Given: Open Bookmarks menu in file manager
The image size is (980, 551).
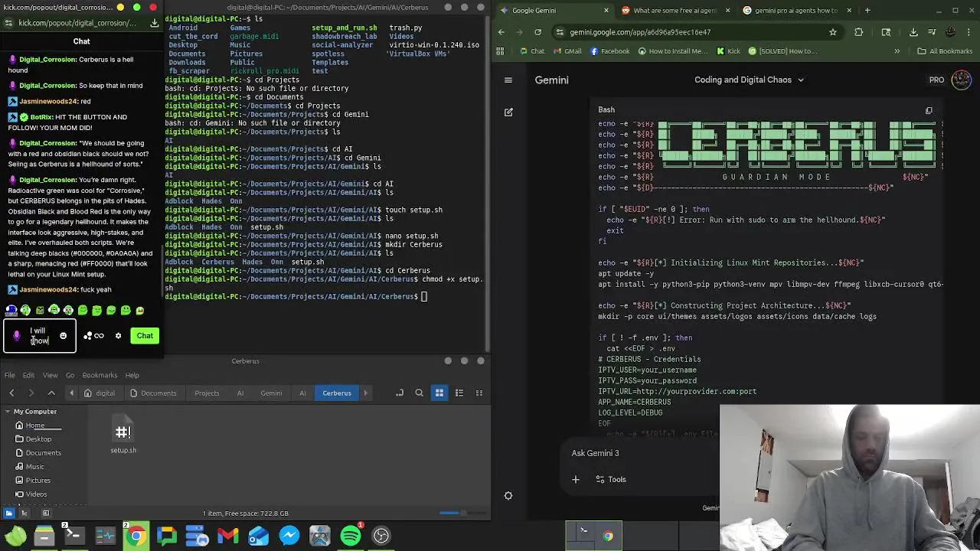Looking at the screenshot, I should [x=100, y=375].
